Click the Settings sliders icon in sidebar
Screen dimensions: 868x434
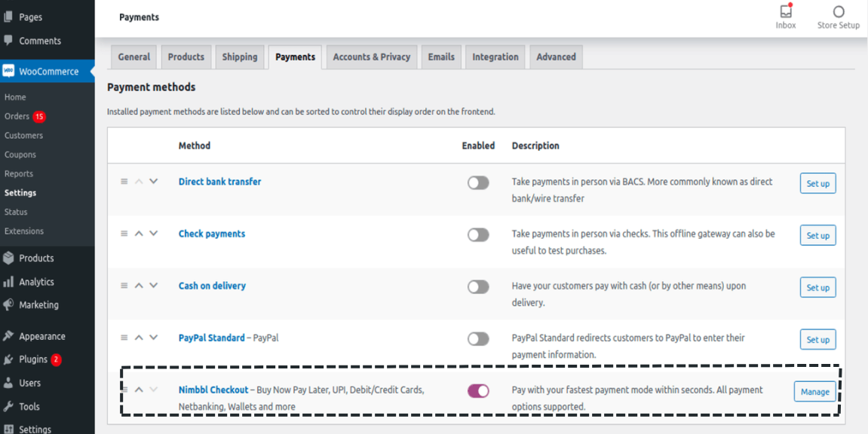(x=8, y=429)
